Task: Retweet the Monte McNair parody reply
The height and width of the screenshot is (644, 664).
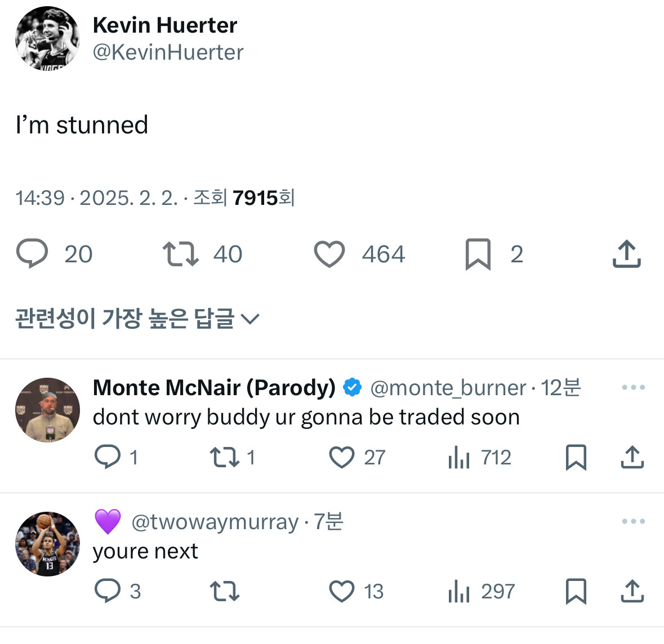Action: (225, 457)
